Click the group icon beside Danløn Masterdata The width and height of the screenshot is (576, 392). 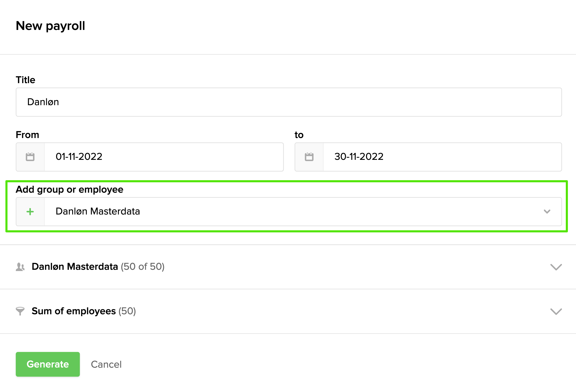coord(20,267)
